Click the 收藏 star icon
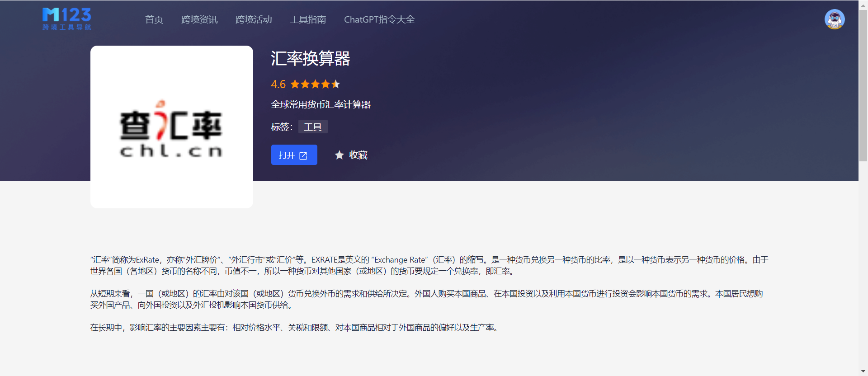 click(339, 155)
